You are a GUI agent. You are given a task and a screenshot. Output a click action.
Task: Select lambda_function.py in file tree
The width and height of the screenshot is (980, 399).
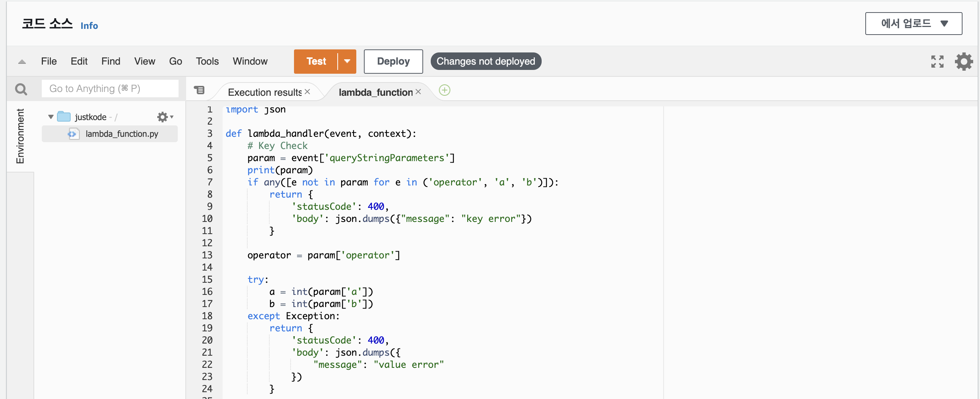click(x=109, y=134)
